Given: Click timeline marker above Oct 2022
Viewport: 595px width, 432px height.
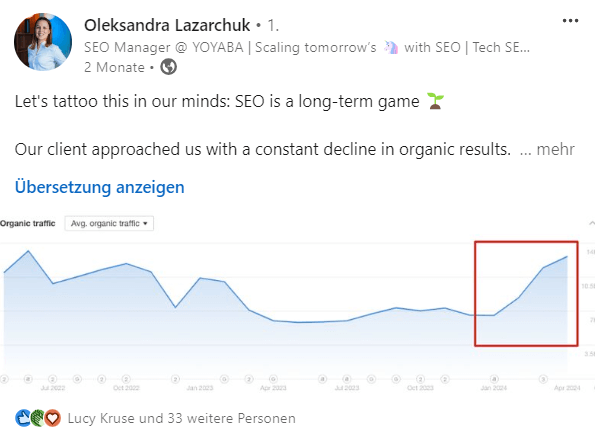Looking at the screenshot, I should [126, 379].
